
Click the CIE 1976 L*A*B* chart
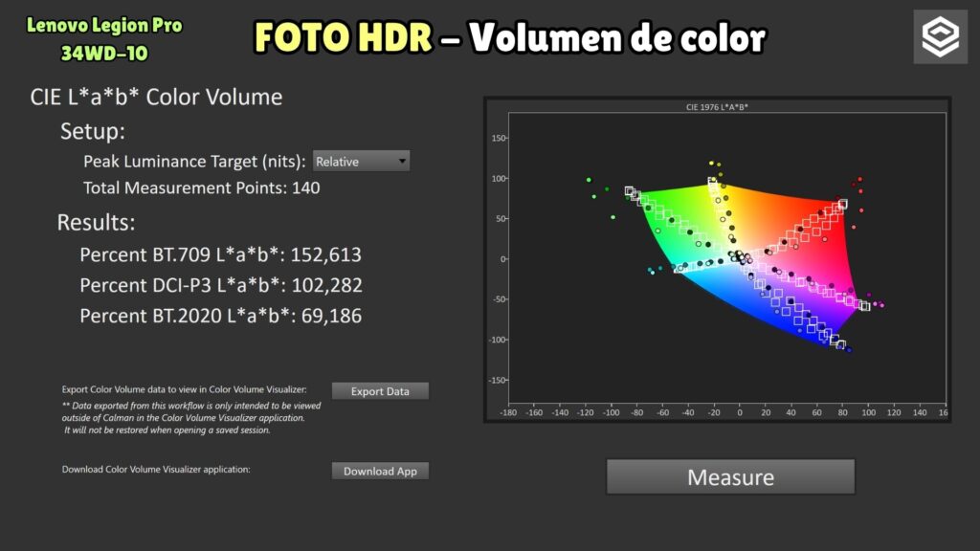click(718, 259)
